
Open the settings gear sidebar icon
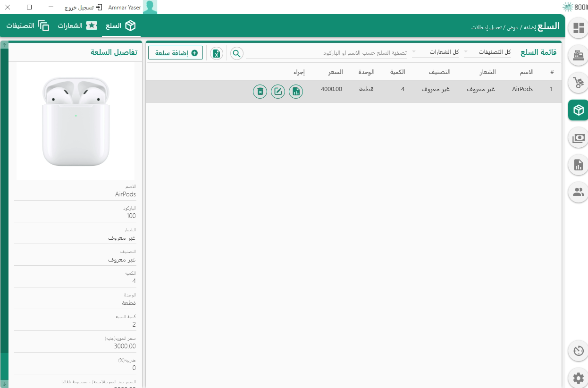(x=578, y=378)
